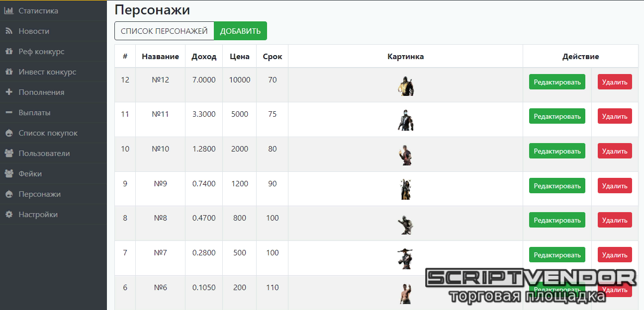The height and width of the screenshot is (310, 644).
Task: Click the Персонажи sidebar icon
Action: point(8,194)
